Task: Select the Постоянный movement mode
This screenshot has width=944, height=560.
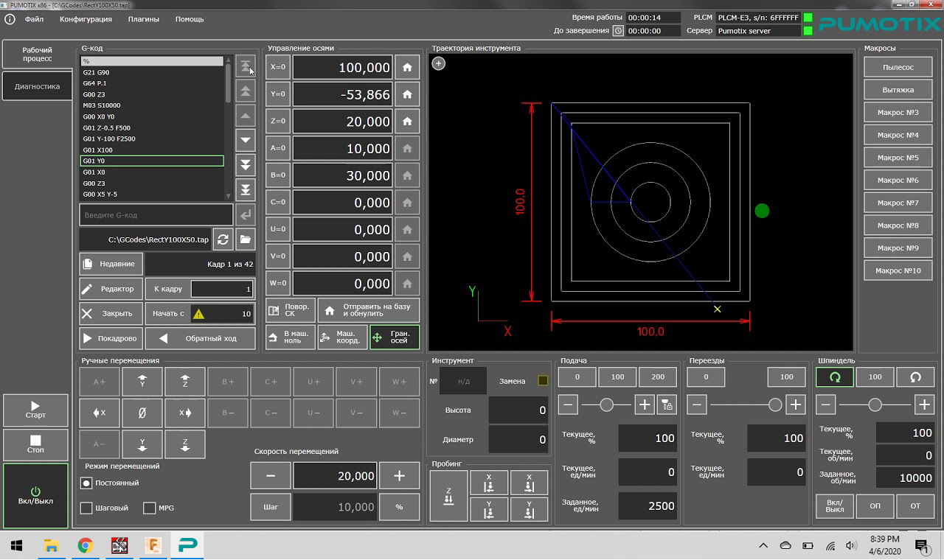Action: pos(86,483)
